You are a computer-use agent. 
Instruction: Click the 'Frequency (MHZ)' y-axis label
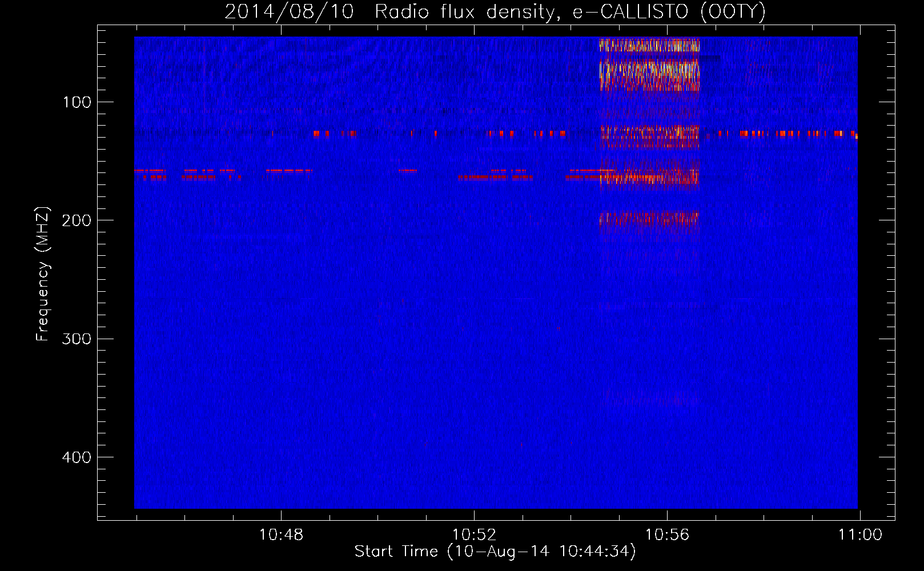point(43,274)
